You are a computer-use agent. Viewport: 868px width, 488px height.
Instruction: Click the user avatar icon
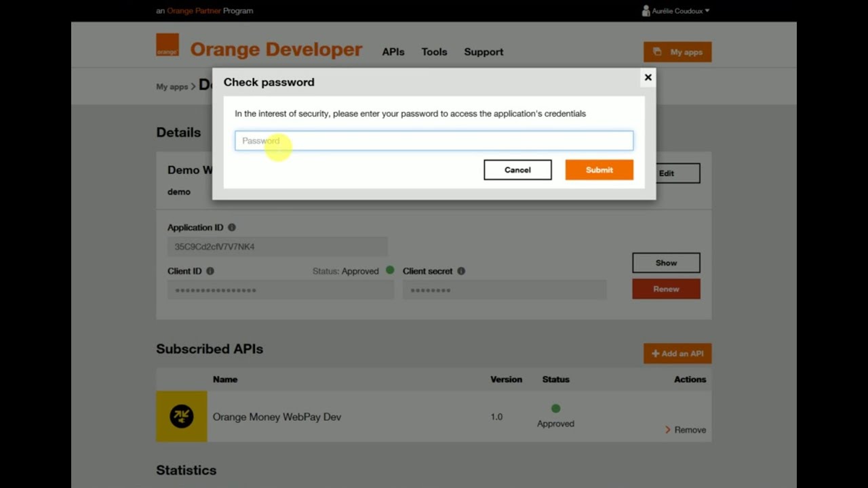click(646, 11)
